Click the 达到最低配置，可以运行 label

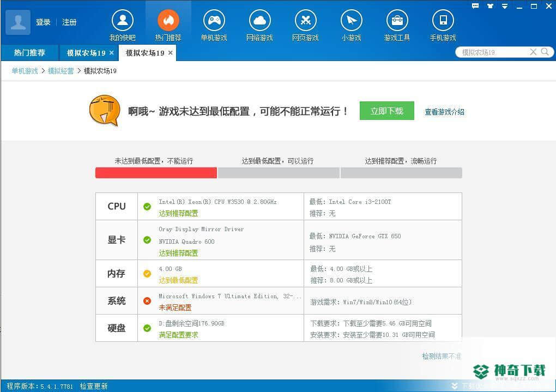[277, 161]
